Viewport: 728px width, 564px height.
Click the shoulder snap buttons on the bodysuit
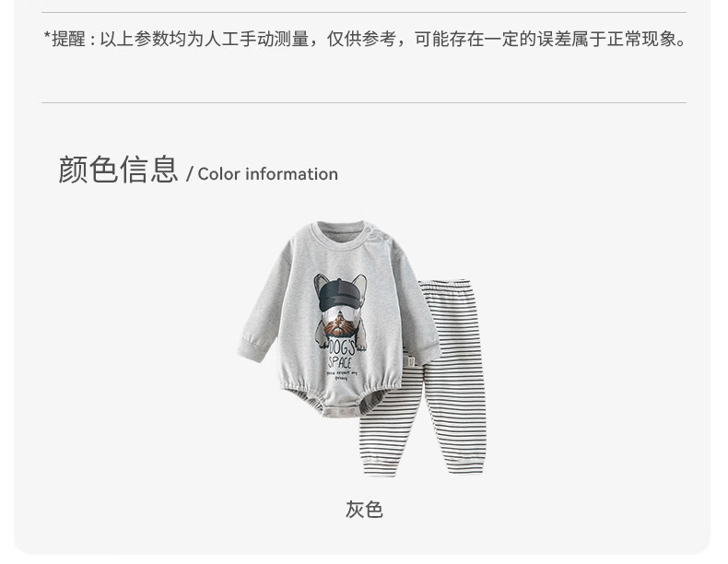(x=377, y=235)
